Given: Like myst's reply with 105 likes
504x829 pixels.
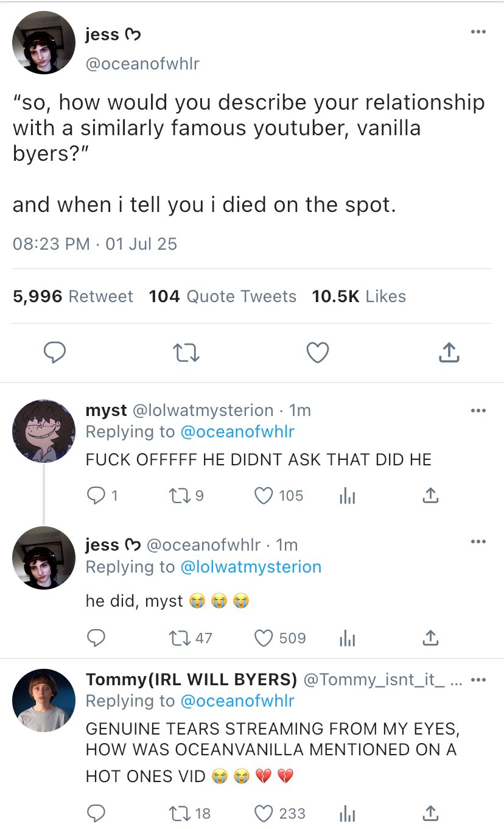Looking at the screenshot, I should click(x=264, y=496).
